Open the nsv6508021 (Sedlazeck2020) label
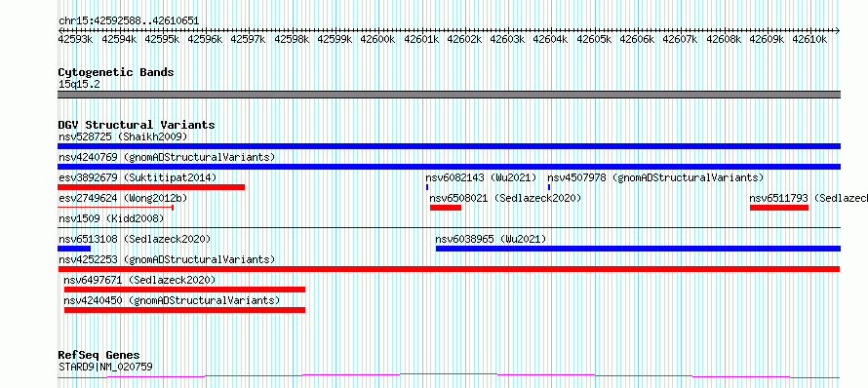868x388 pixels. 505,198
